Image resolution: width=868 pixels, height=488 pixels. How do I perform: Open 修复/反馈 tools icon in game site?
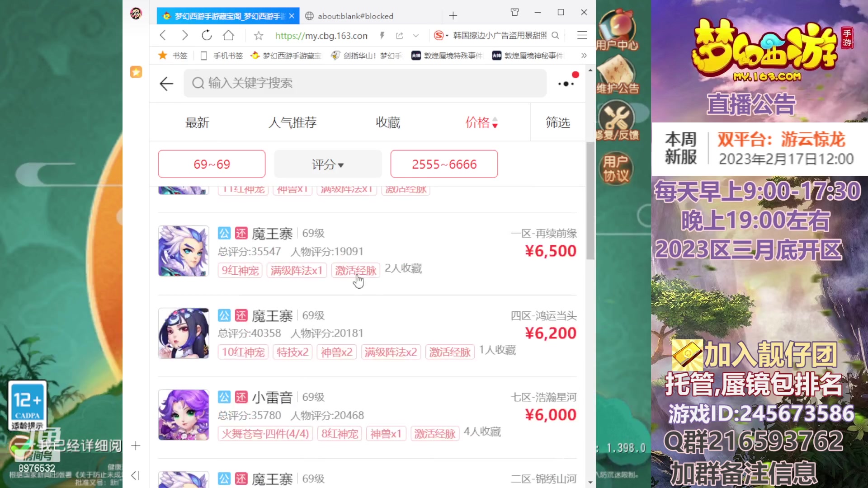pyautogui.click(x=617, y=121)
